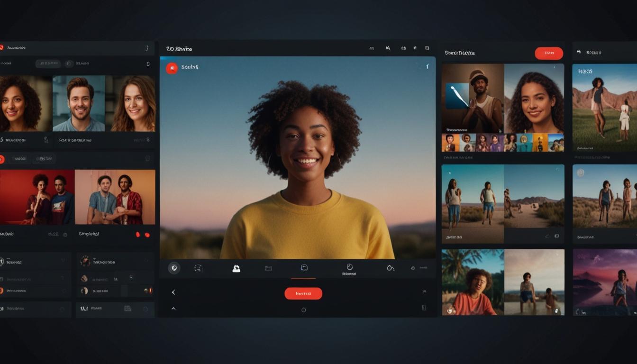Screen dimensions: 637x364
Task: Click the round gray icon at the toolbar's left end
Action: tap(174, 268)
